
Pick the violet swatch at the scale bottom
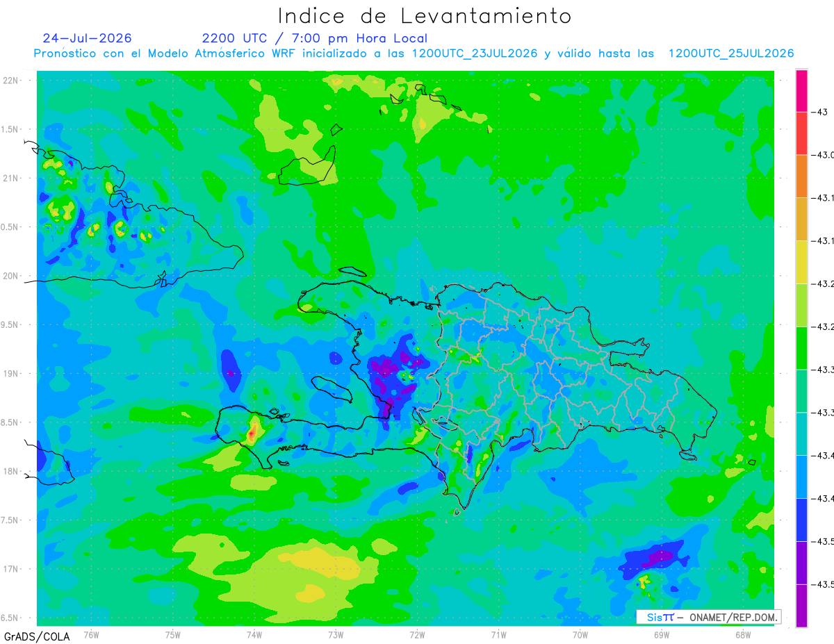click(801, 606)
